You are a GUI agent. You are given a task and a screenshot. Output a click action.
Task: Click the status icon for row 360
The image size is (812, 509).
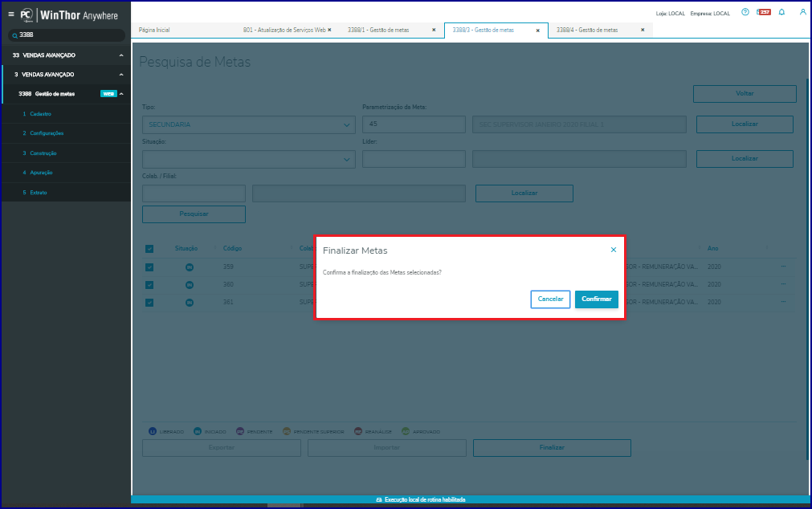pos(190,285)
